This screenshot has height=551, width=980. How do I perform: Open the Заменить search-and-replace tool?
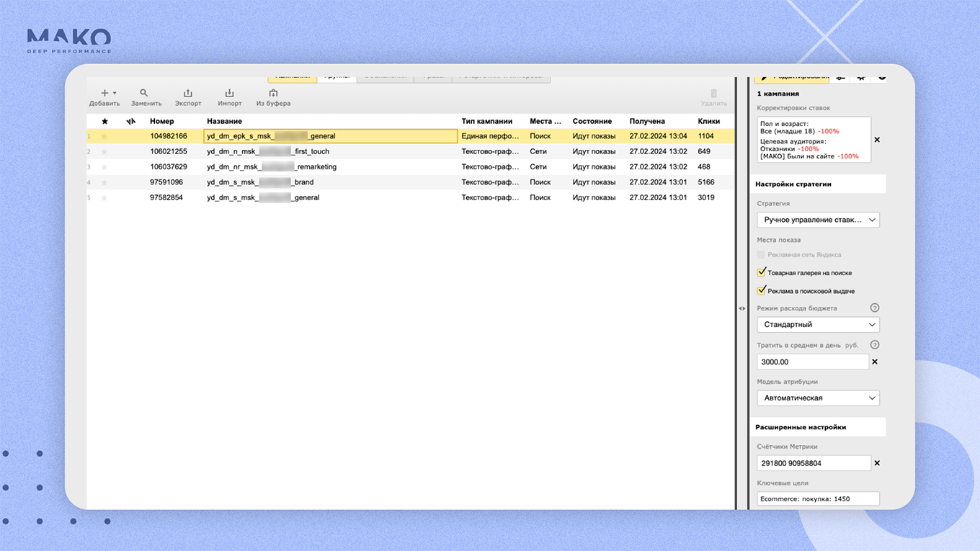tap(144, 93)
